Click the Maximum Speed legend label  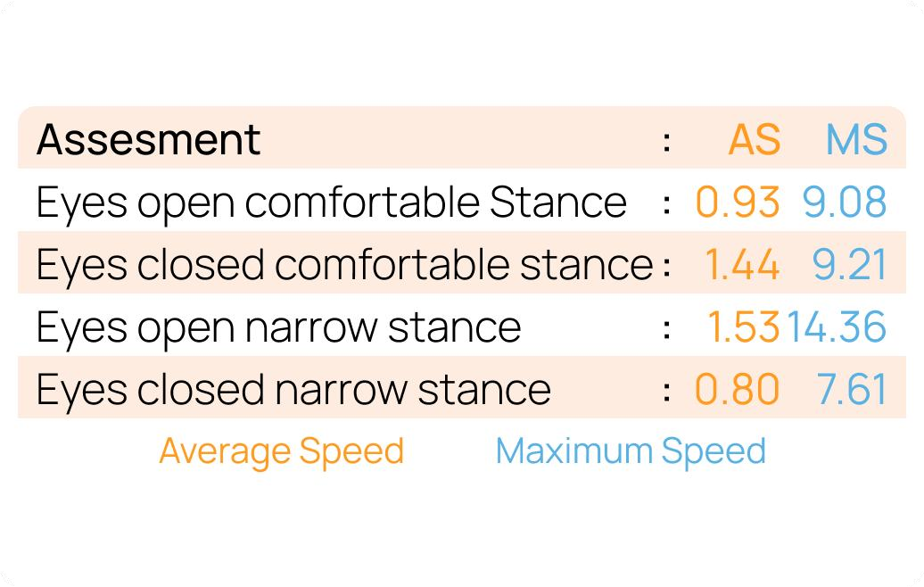pyautogui.click(x=630, y=451)
